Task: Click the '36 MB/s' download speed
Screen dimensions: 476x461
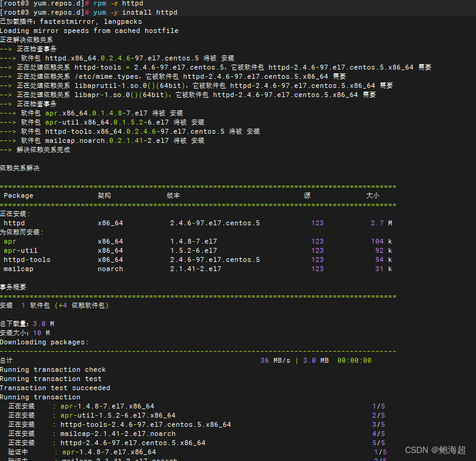Action: pyautogui.click(x=275, y=360)
